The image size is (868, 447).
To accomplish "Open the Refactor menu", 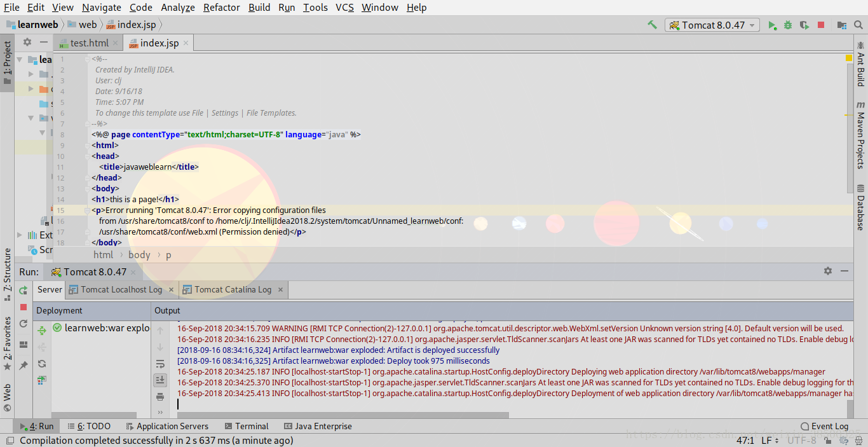I will [x=222, y=8].
